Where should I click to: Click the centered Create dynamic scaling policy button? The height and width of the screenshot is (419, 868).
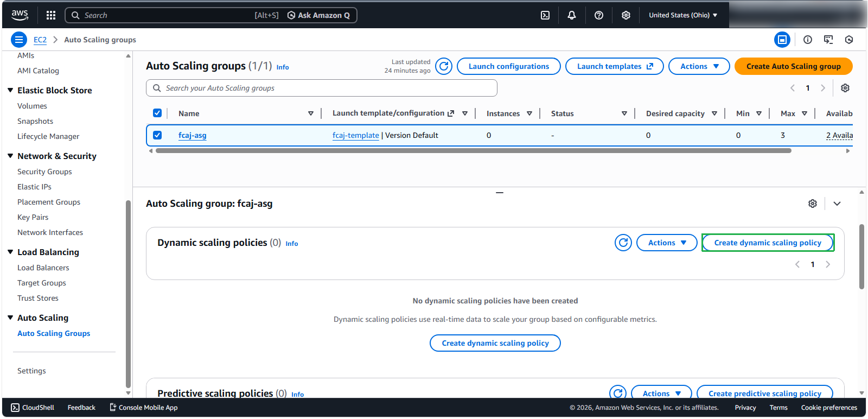(495, 343)
